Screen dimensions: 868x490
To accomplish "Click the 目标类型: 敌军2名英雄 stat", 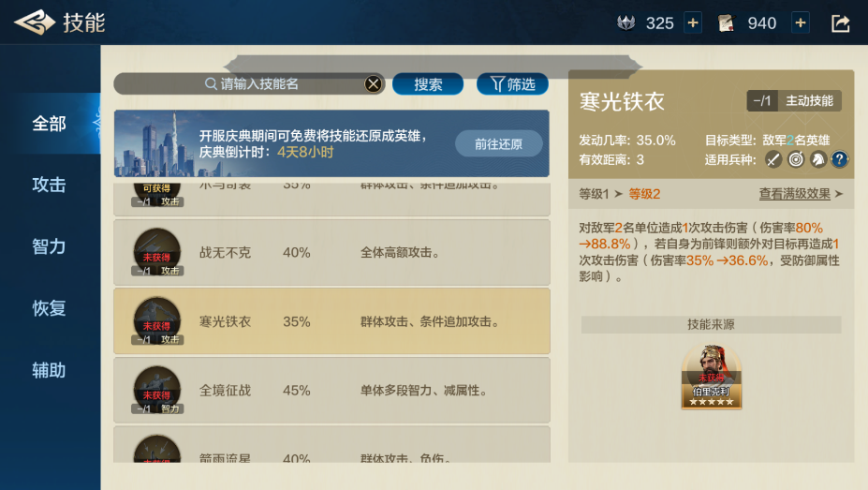I will [x=767, y=141].
